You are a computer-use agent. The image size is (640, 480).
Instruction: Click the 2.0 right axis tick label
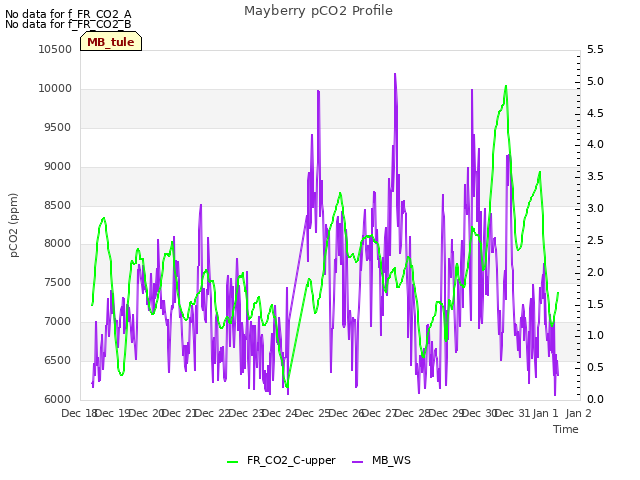[x=595, y=273]
